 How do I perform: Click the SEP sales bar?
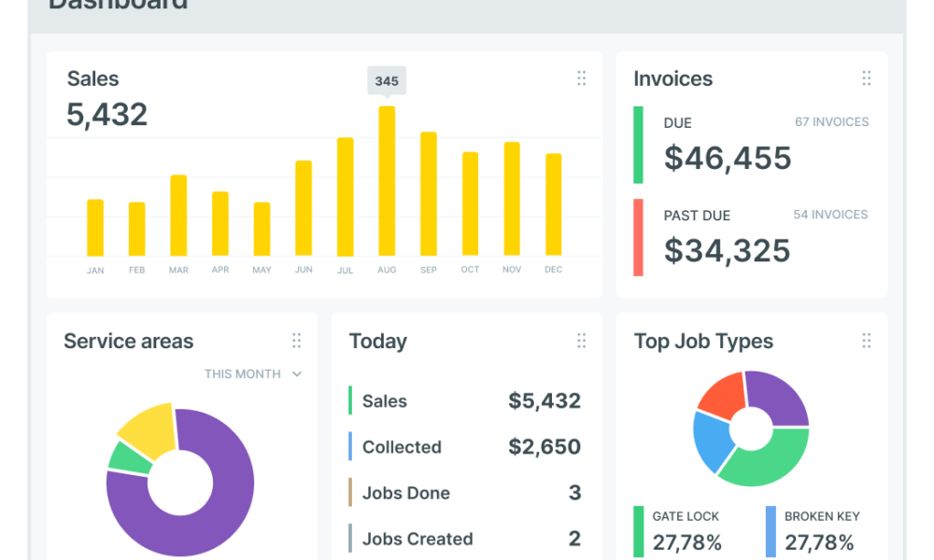tap(429, 194)
